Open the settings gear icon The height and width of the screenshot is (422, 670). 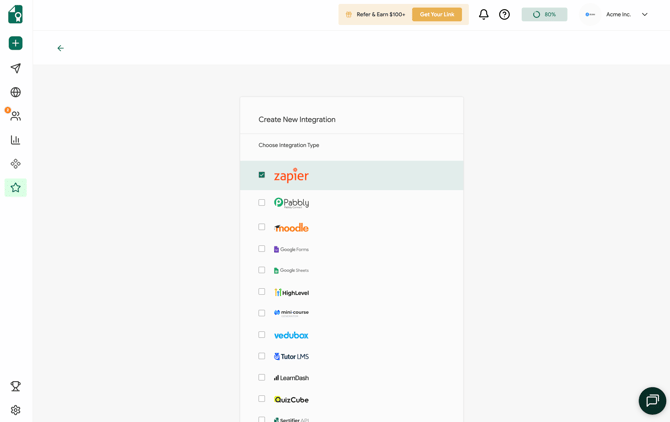(x=15, y=410)
